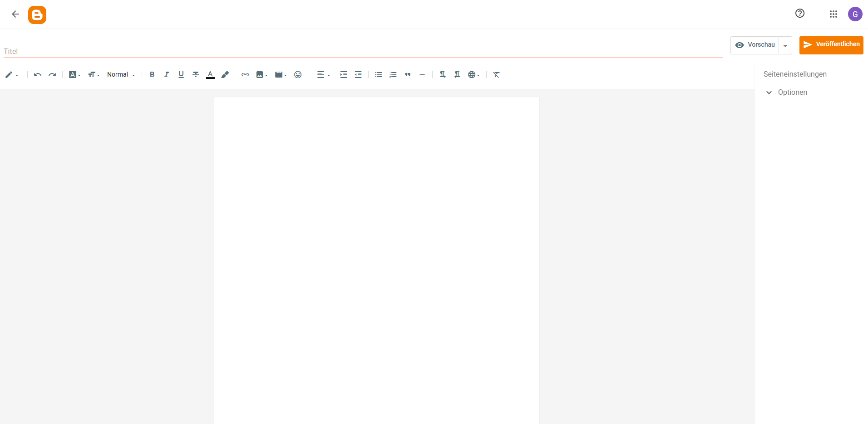Image resolution: width=868 pixels, height=424 pixels.
Task: Toggle underline formatting
Action: (x=181, y=74)
